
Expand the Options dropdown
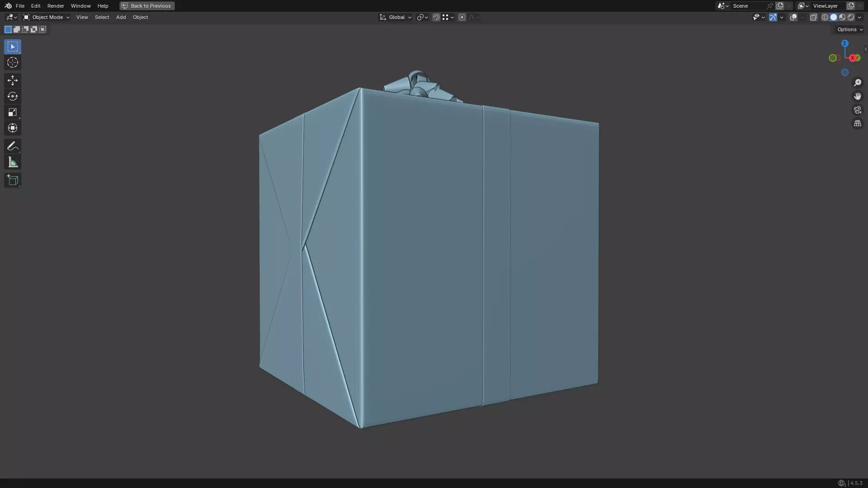(849, 29)
